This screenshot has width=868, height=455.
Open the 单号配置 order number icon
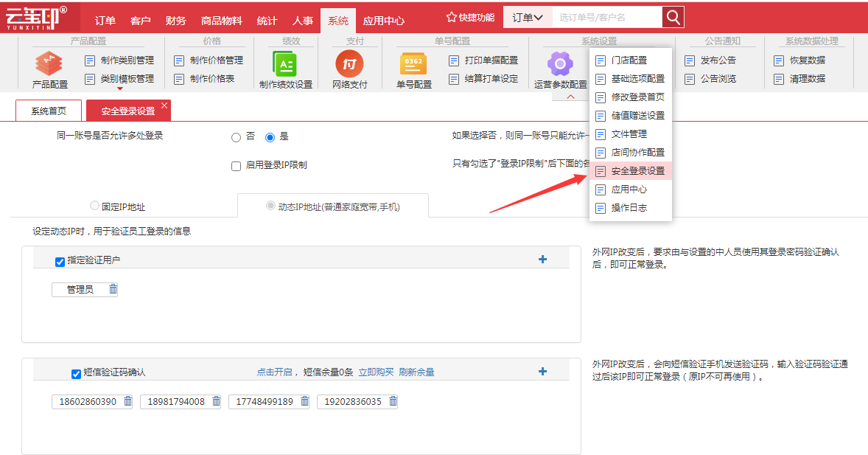point(413,64)
